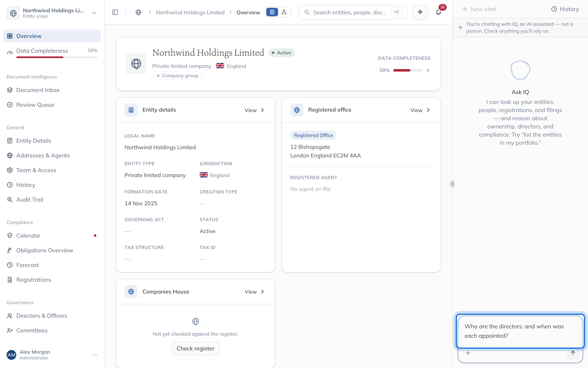Image resolution: width=588 pixels, height=368 pixels.
Task: Click the Committees add-person icon
Action: [10, 331]
